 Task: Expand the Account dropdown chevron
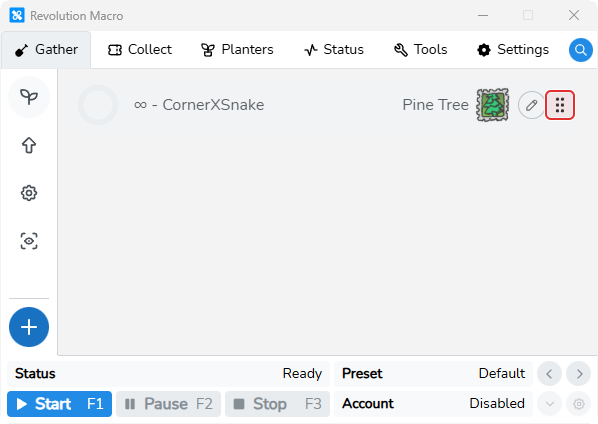pos(549,403)
